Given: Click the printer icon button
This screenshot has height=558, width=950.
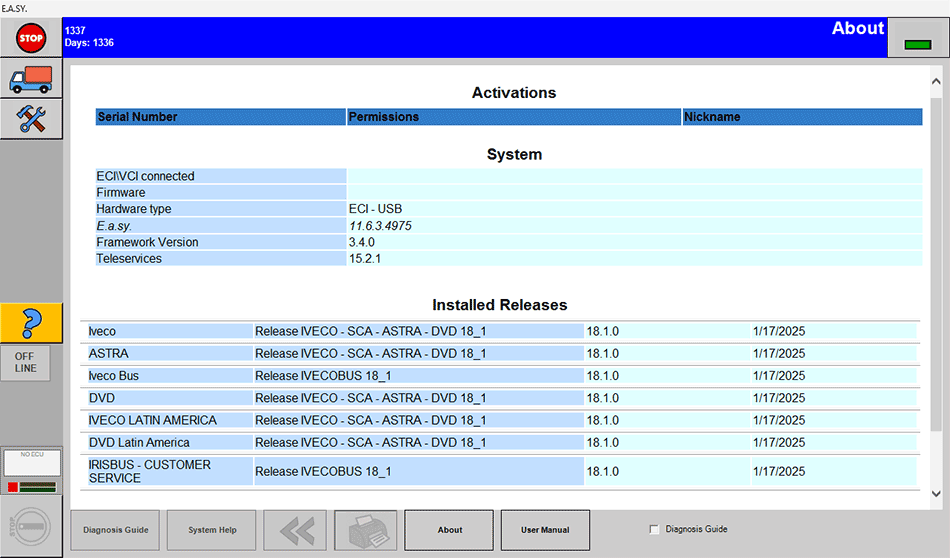Looking at the screenshot, I should [x=366, y=530].
